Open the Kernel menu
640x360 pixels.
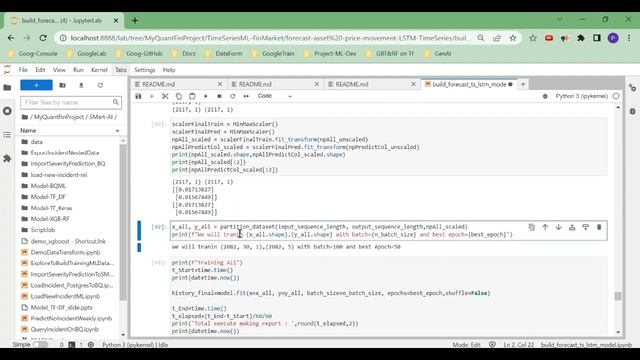pyautogui.click(x=99, y=70)
